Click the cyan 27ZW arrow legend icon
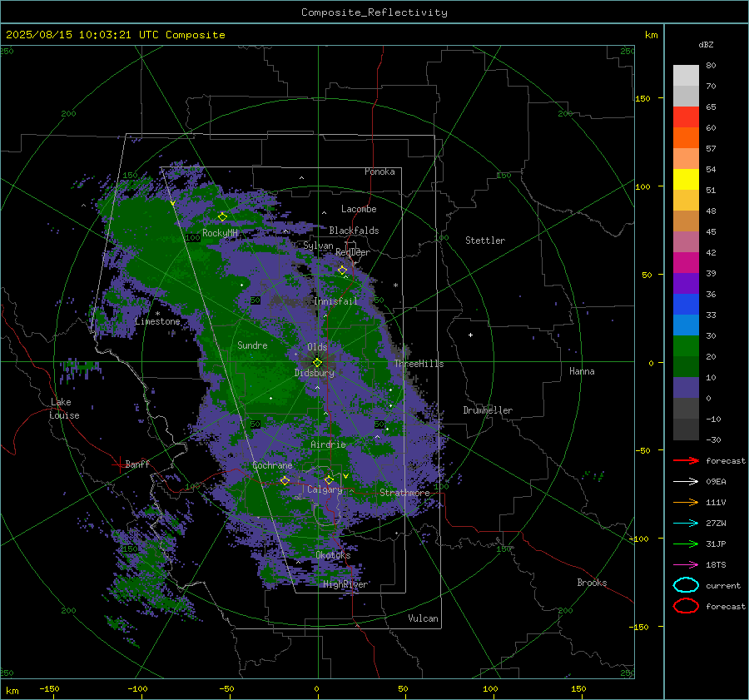The width and height of the screenshot is (749, 700). pyautogui.click(x=686, y=523)
